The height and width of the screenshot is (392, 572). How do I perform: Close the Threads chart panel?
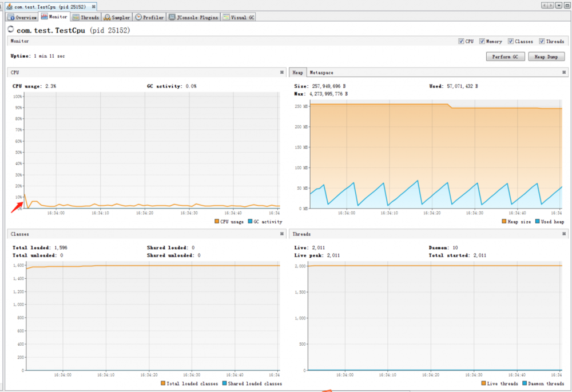click(564, 234)
